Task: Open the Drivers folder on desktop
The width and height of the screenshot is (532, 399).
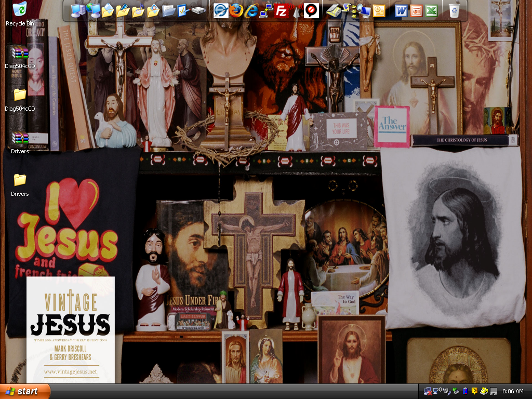Action: (x=20, y=184)
